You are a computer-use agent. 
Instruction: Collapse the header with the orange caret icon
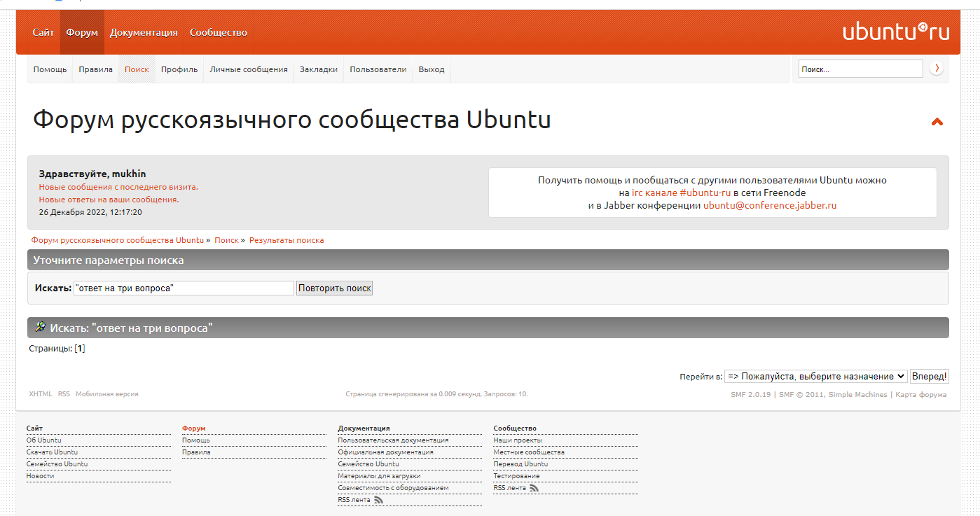[937, 122]
